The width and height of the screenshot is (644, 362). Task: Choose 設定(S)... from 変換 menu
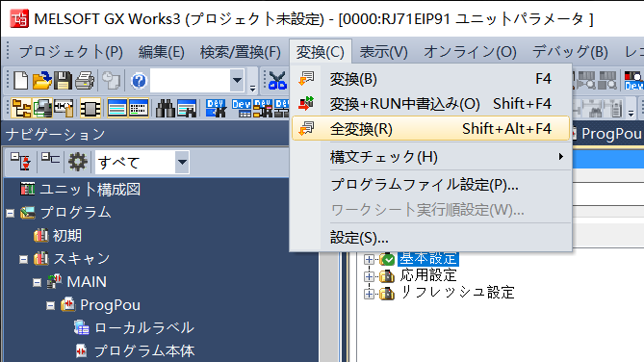pos(431,238)
